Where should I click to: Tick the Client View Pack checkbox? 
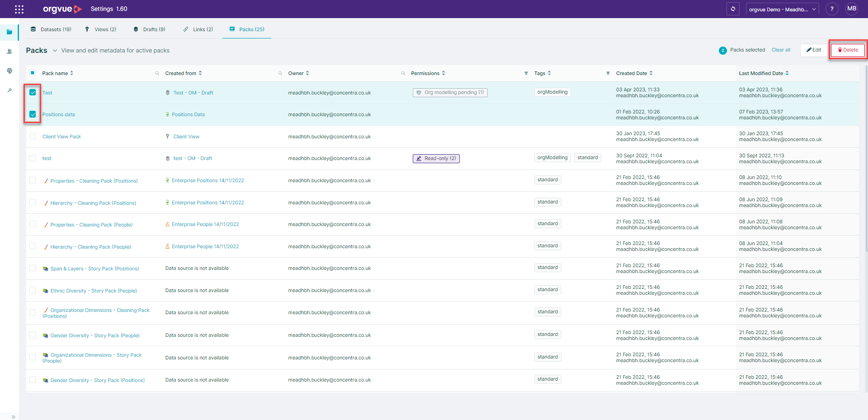[x=33, y=136]
